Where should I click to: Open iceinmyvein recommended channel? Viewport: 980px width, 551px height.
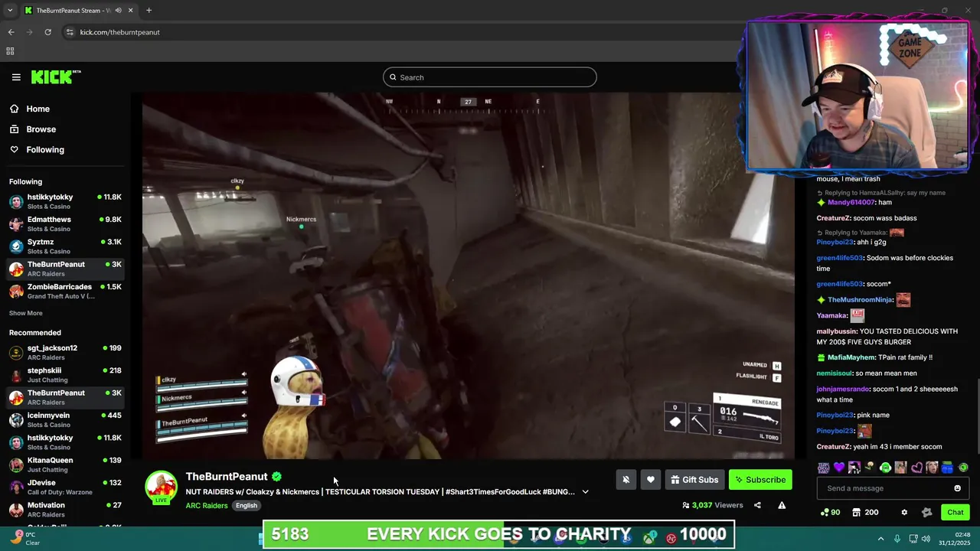[65, 419]
